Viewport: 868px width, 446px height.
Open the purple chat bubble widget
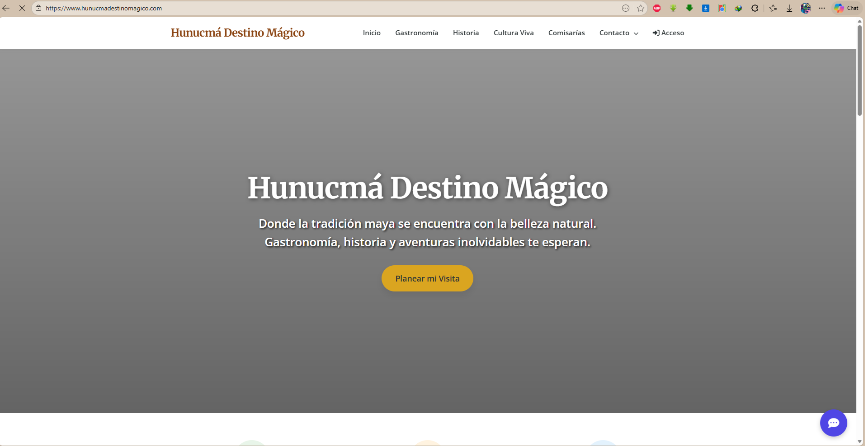click(x=833, y=423)
